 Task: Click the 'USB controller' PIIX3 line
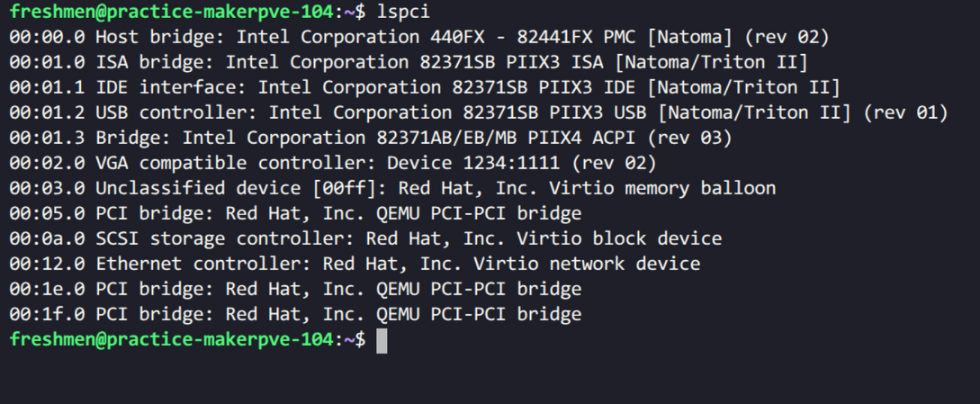(479, 113)
